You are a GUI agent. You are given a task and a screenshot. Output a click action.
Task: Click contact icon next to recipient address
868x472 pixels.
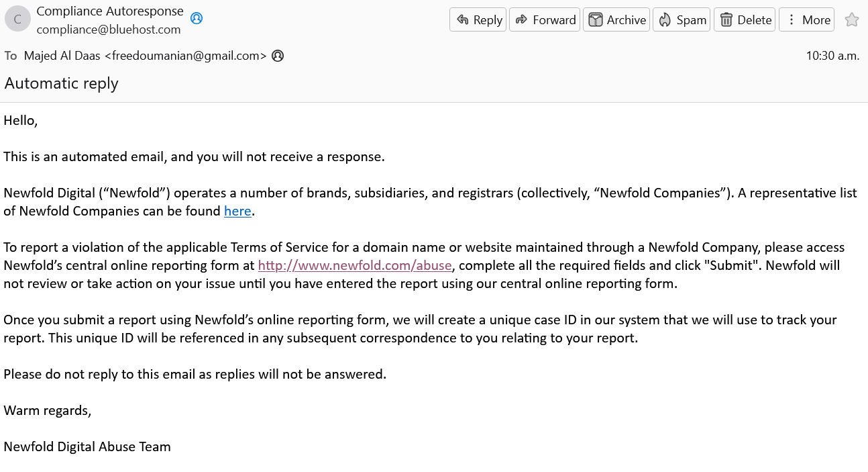278,56
